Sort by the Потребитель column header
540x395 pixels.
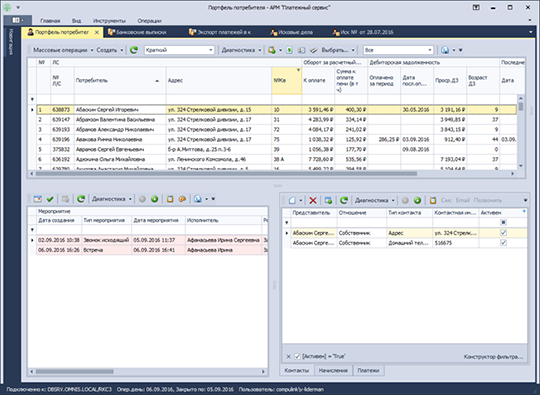point(120,81)
